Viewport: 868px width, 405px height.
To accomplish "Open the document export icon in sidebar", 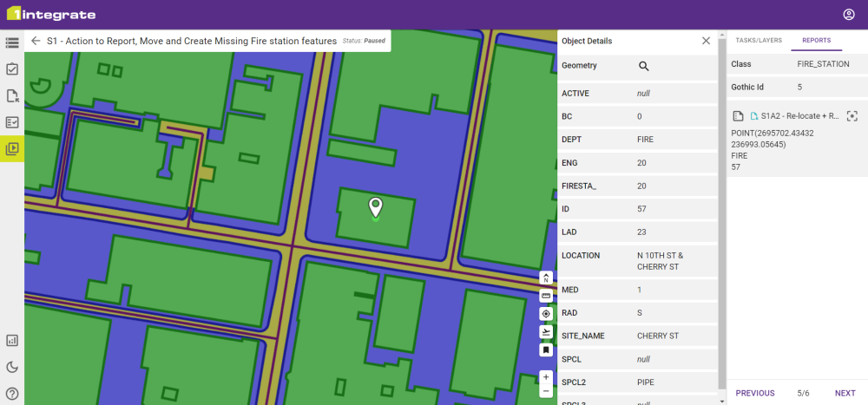I will [12, 95].
